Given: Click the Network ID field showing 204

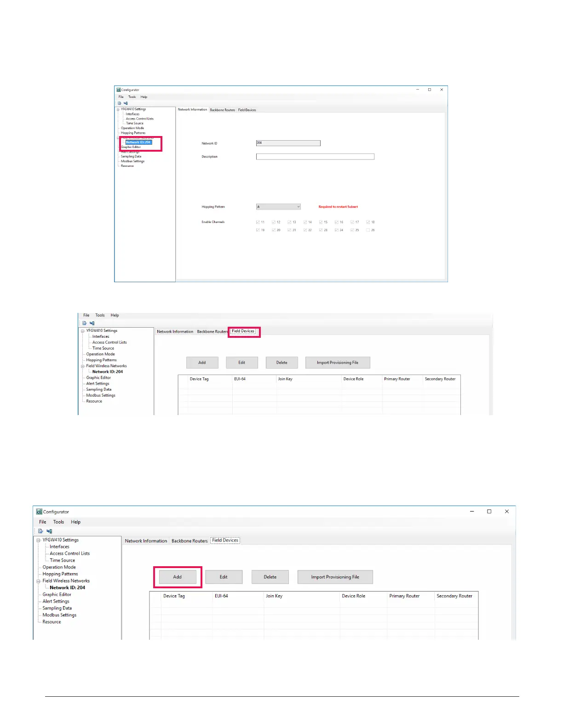Looking at the screenshot, I should 288,143.
